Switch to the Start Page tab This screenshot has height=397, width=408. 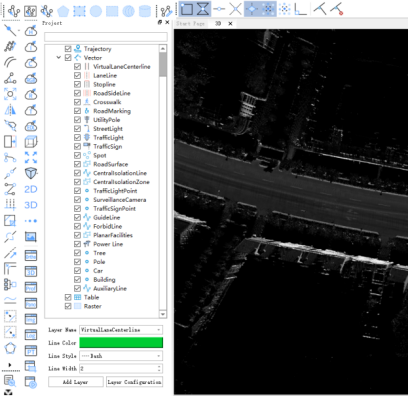point(190,24)
